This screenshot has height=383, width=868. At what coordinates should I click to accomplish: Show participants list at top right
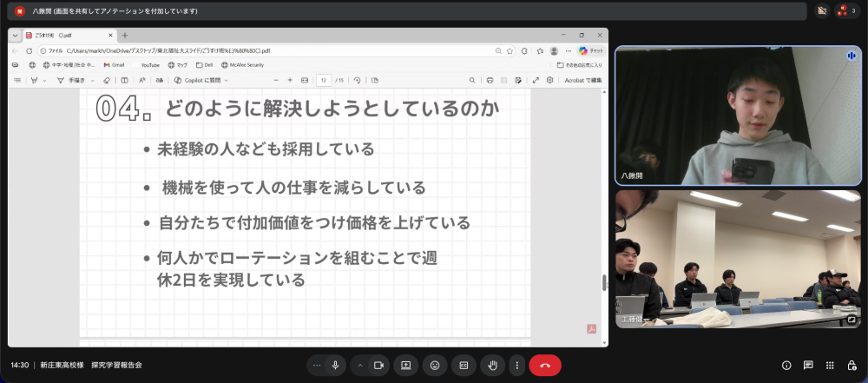click(846, 11)
